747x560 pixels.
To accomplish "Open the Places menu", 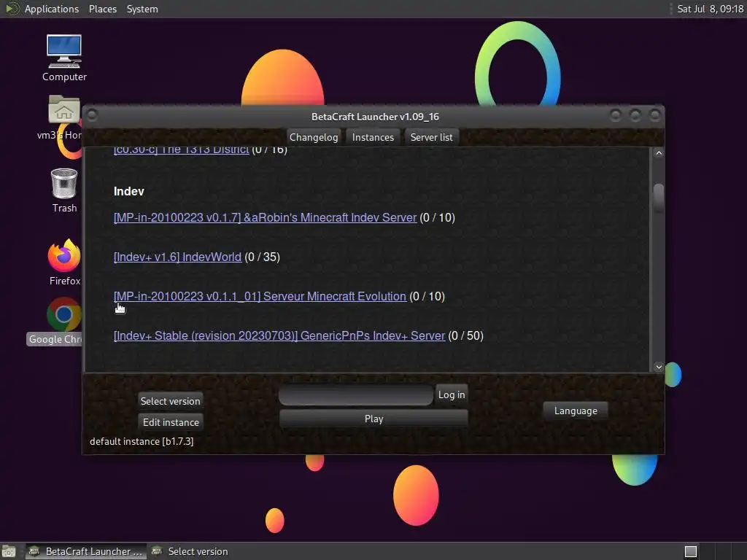I will pyautogui.click(x=102, y=9).
